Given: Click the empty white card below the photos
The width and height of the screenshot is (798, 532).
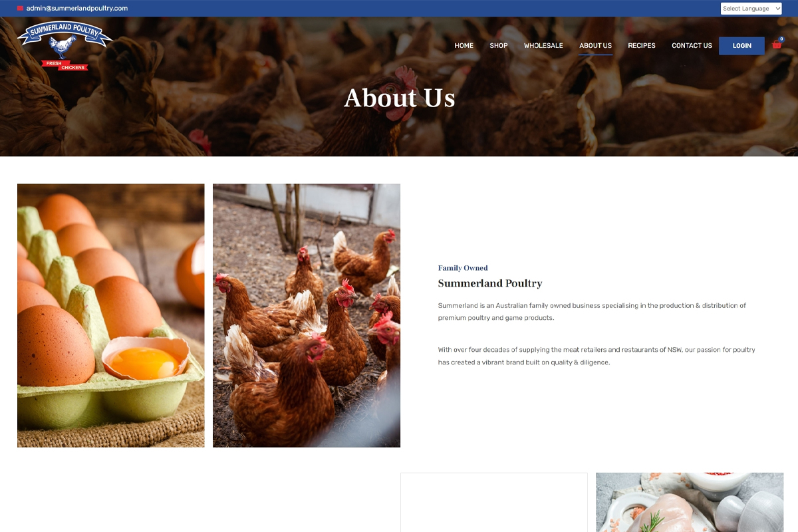Looking at the screenshot, I should click(x=494, y=502).
